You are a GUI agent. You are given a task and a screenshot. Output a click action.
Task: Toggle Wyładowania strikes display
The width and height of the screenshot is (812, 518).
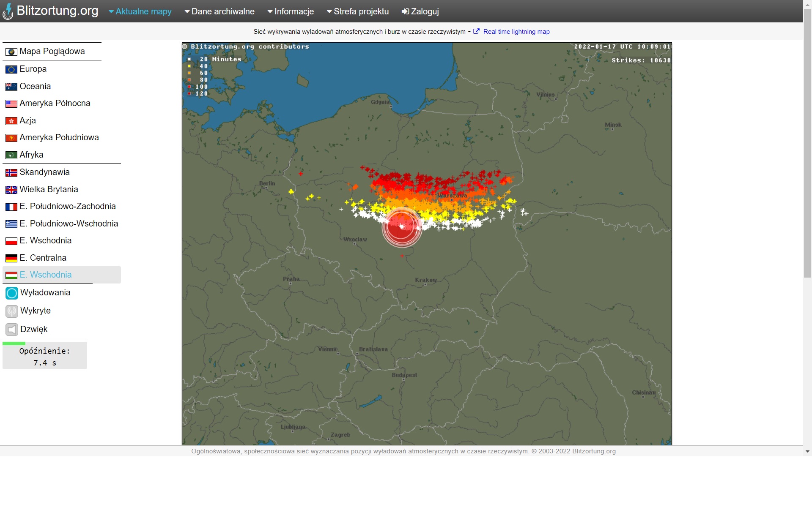click(x=12, y=293)
